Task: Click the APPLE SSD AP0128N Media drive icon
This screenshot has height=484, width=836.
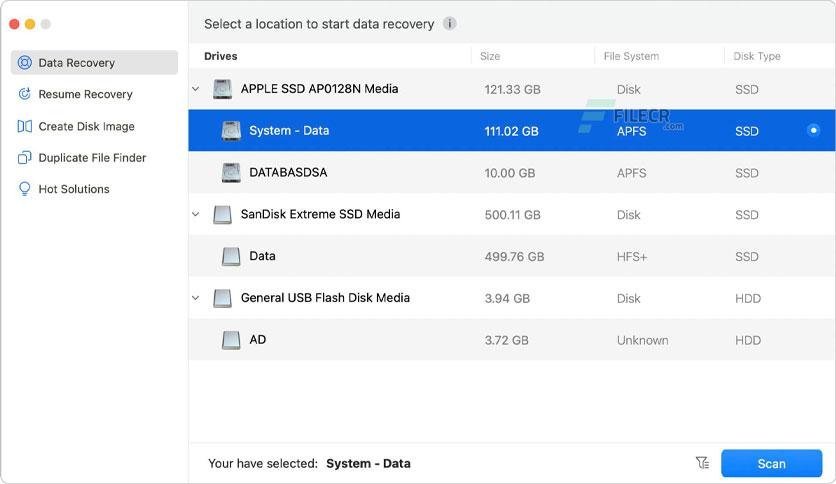Action: click(222, 89)
